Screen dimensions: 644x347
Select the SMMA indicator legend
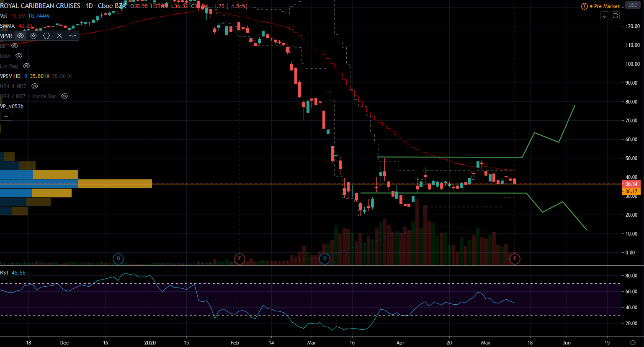pos(7,26)
